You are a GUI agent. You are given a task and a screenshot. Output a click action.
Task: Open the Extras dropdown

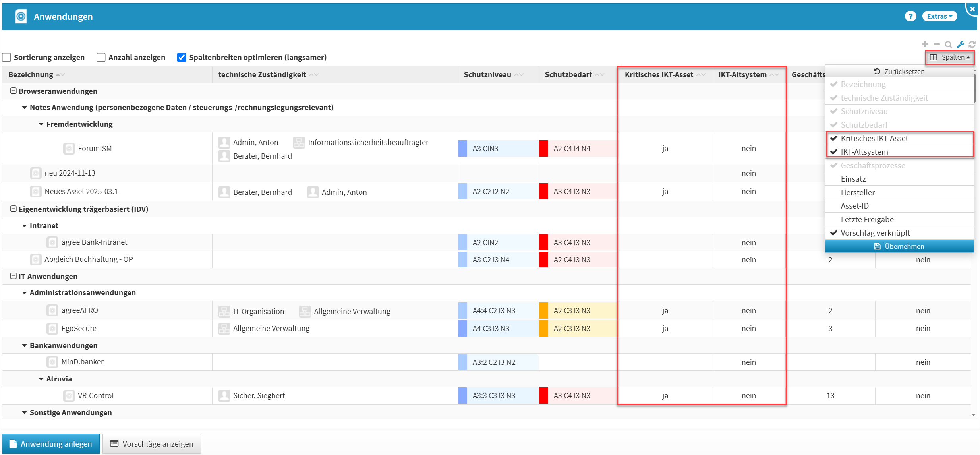(939, 16)
